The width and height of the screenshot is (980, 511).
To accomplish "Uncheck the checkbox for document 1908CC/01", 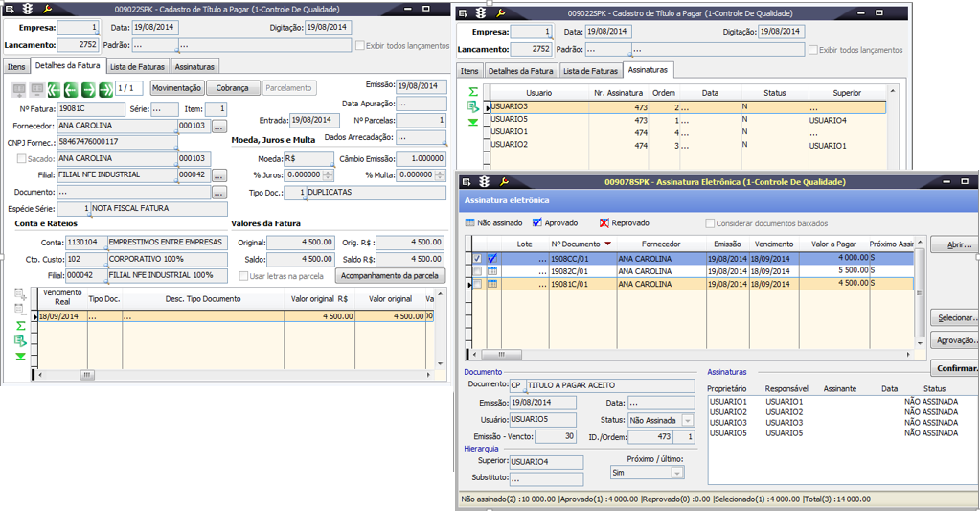I will 477,259.
